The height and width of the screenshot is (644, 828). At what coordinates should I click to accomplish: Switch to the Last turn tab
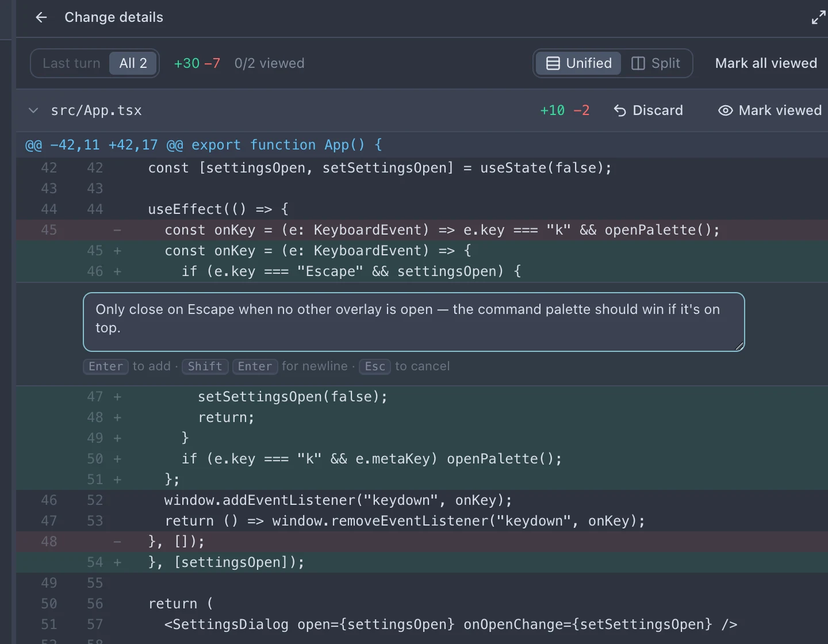71,63
